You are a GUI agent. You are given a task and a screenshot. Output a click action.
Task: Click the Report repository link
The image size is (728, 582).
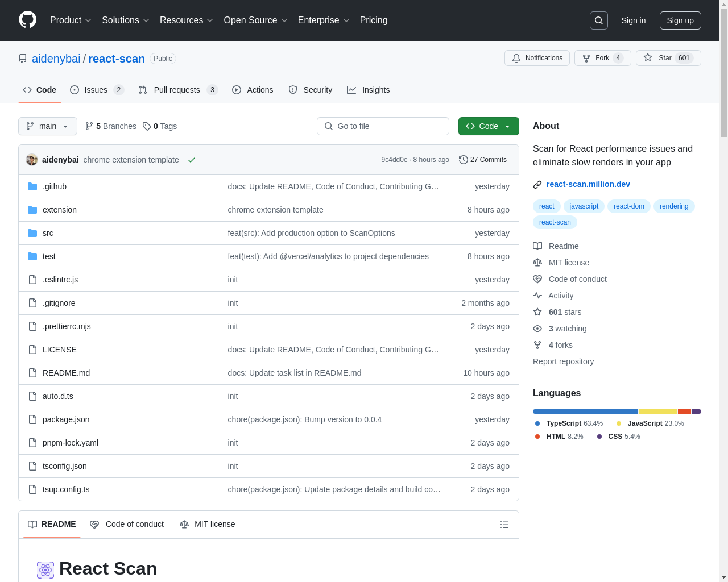(563, 361)
